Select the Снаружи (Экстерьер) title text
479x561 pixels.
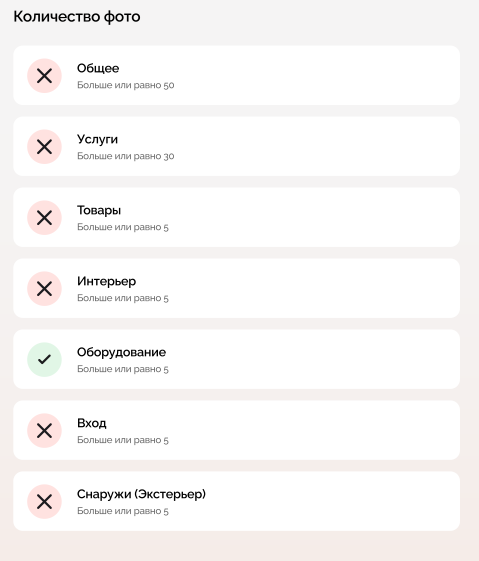pos(141,494)
